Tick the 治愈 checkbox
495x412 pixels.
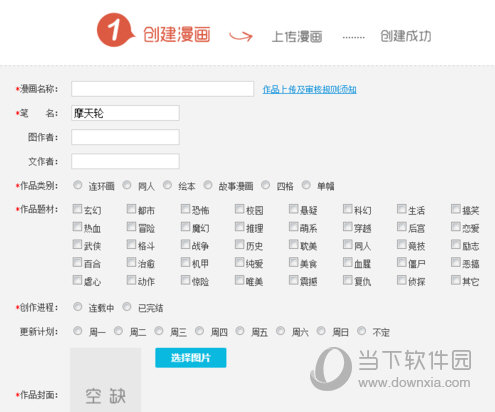pyautogui.click(x=131, y=262)
